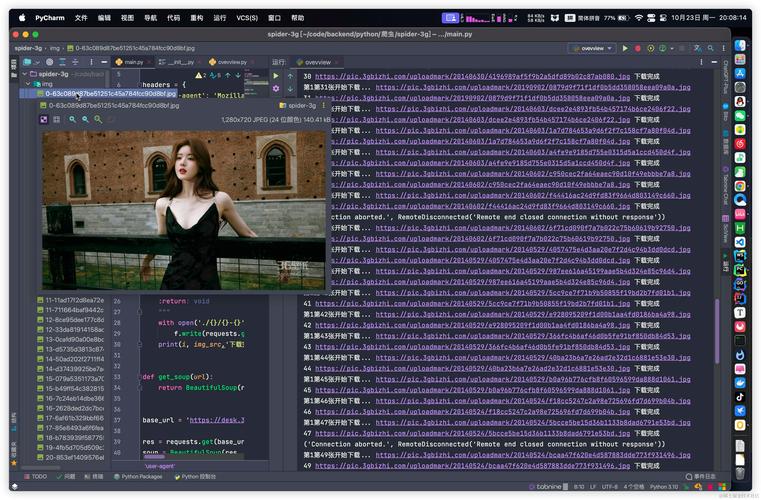Screen dimensions: 761x500
Task: Open 文件 menu in menu bar
Action: point(81,18)
